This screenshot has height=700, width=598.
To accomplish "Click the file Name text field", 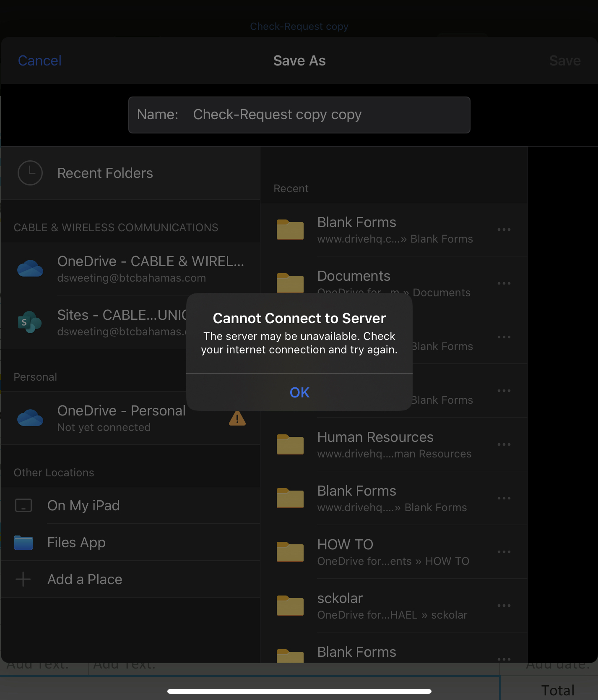I will pos(299,115).
